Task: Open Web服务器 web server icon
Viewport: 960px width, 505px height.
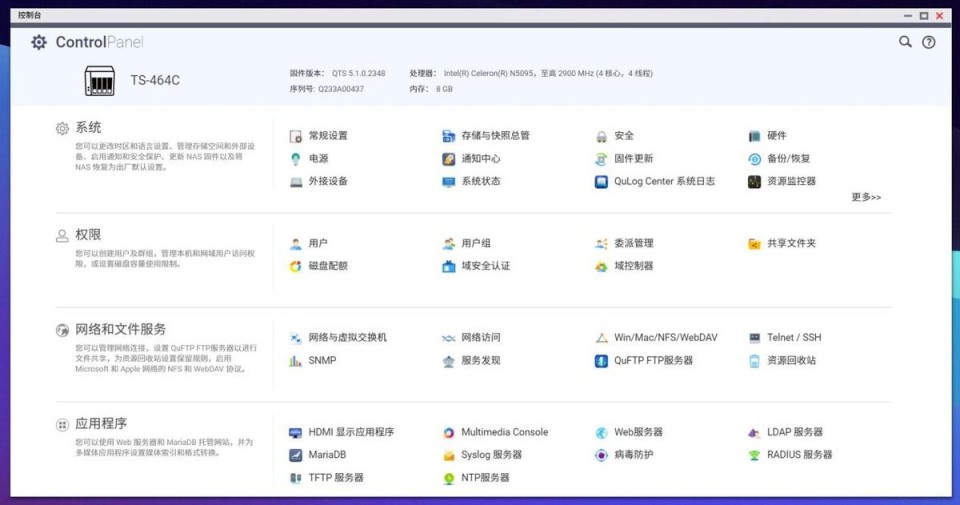Action: tap(601, 432)
